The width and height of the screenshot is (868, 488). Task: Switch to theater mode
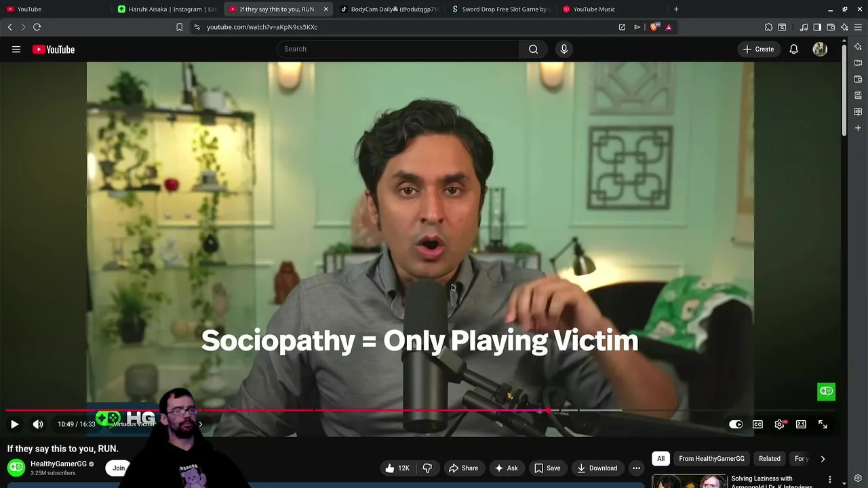801,424
